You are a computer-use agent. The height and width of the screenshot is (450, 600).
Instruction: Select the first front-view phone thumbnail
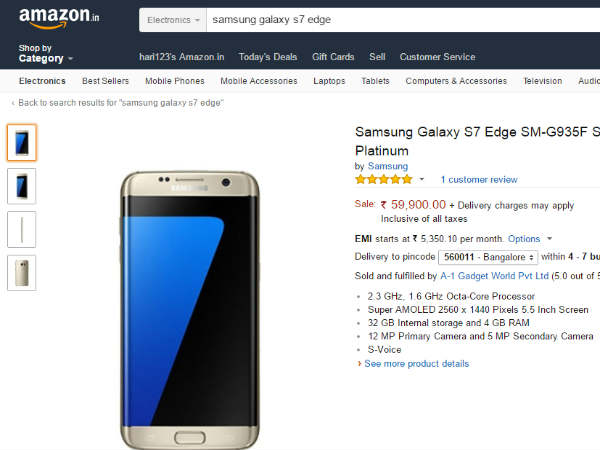[21, 142]
